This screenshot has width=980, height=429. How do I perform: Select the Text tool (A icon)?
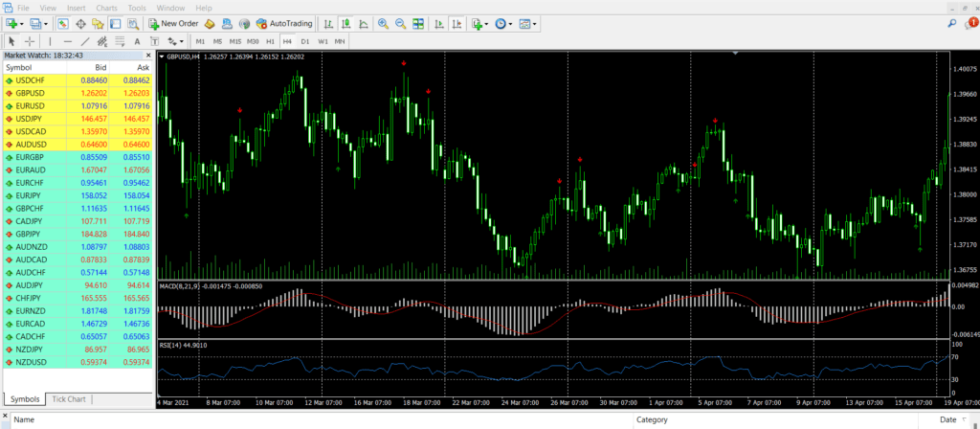(138, 41)
